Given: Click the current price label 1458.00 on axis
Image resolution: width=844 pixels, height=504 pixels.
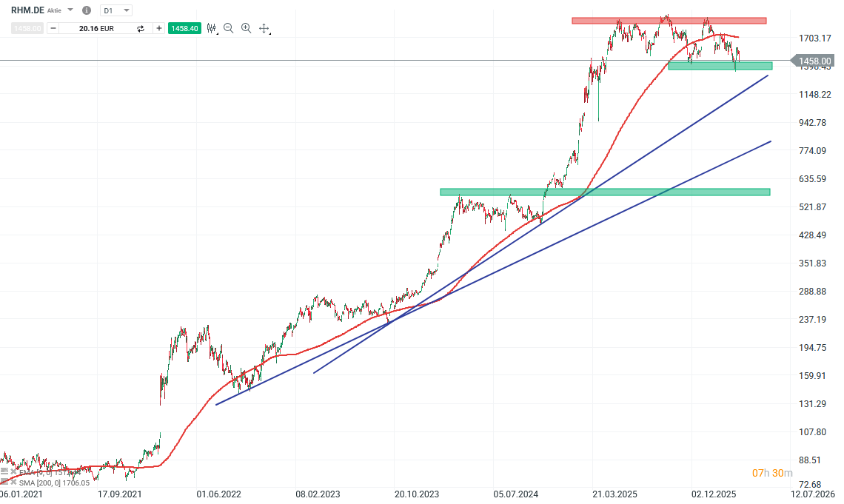Looking at the screenshot, I should [814, 61].
